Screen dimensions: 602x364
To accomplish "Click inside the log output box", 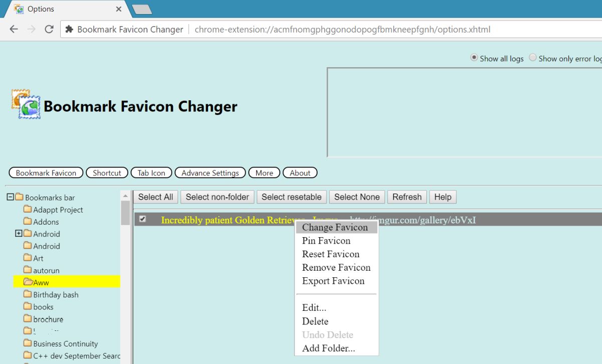I will click(x=465, y=112).
